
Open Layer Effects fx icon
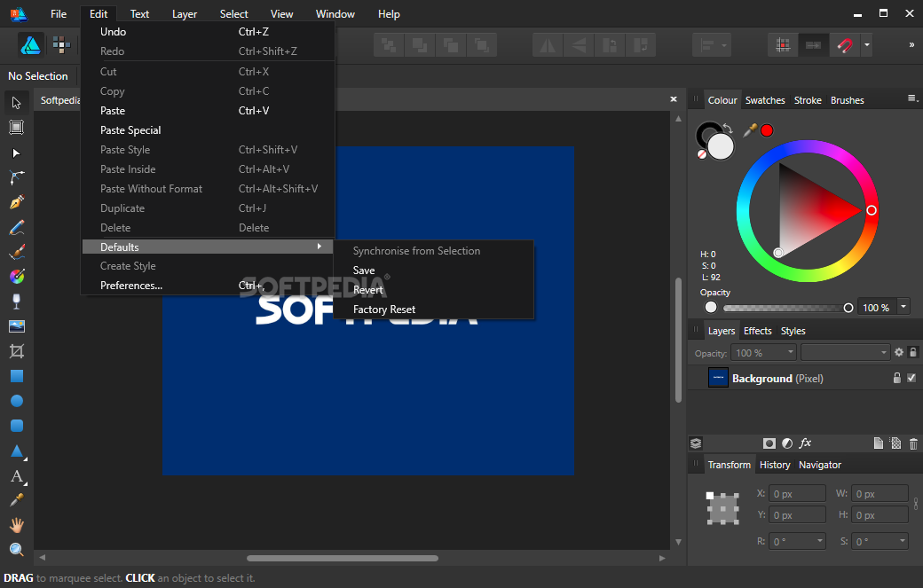(805, 443)
